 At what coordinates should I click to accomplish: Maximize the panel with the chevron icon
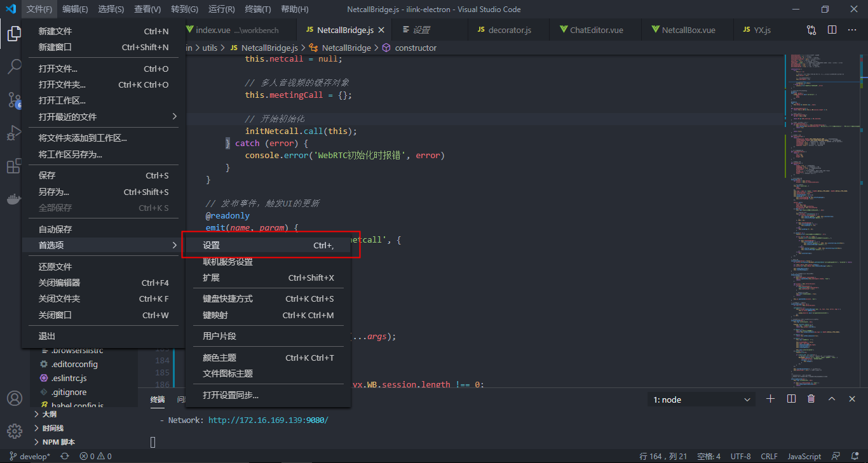click(x=831, y=399)
